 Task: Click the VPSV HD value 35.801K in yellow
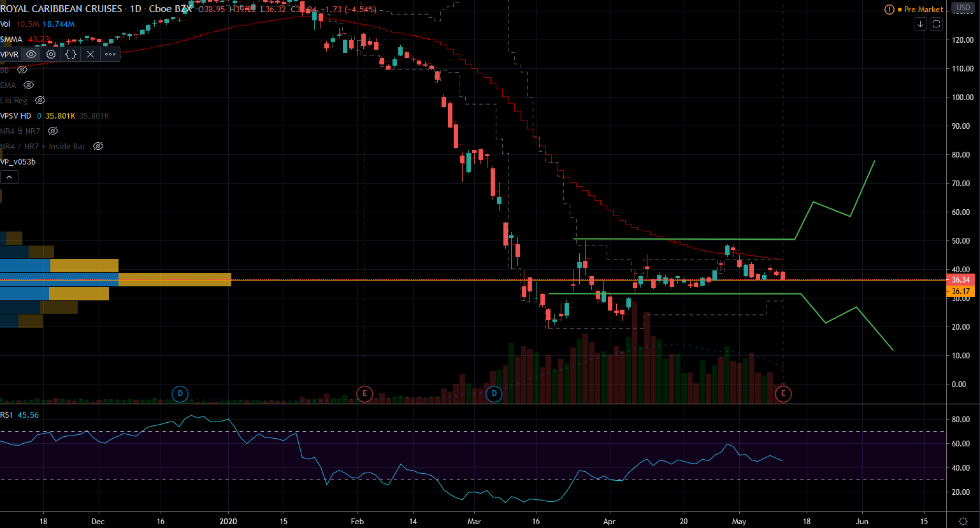[x=61, y=115]
